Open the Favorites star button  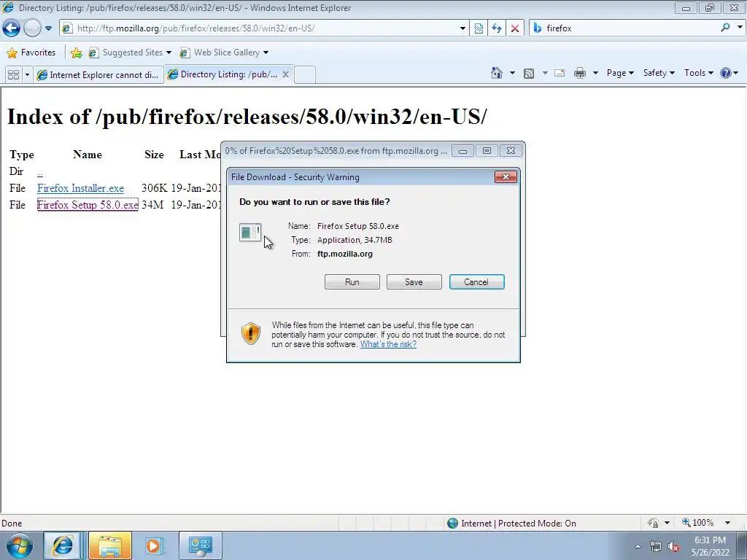pos(31,52)
